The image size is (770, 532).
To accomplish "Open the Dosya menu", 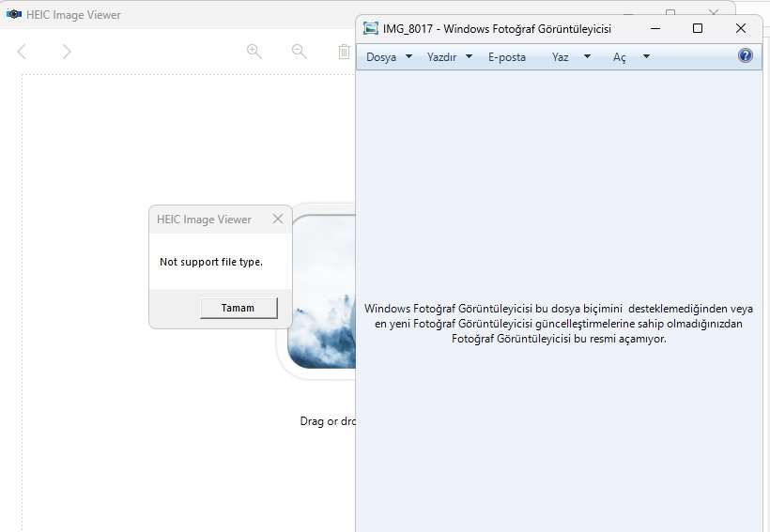I will tap(381, 57).
